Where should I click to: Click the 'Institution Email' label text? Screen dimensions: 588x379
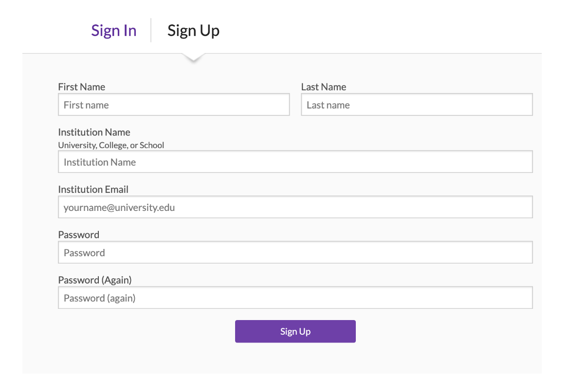93,189
